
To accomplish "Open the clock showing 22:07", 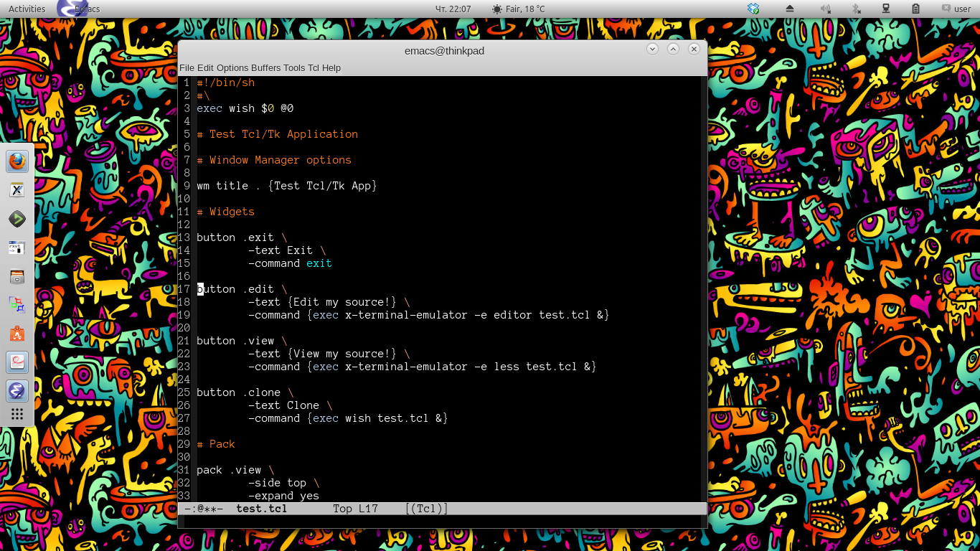I will 453,9.
